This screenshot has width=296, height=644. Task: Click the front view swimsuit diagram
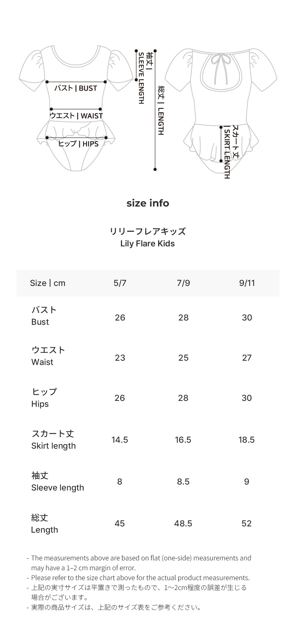(x=76, y=108)
